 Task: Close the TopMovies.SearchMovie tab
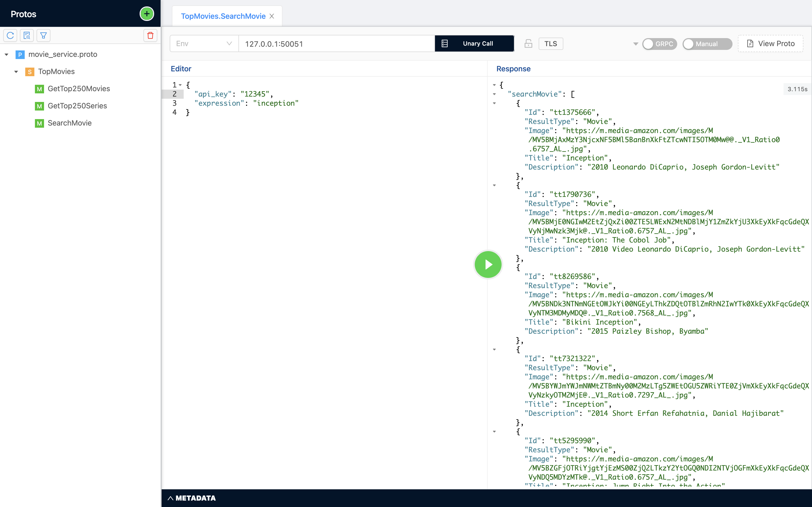[272, 16]
